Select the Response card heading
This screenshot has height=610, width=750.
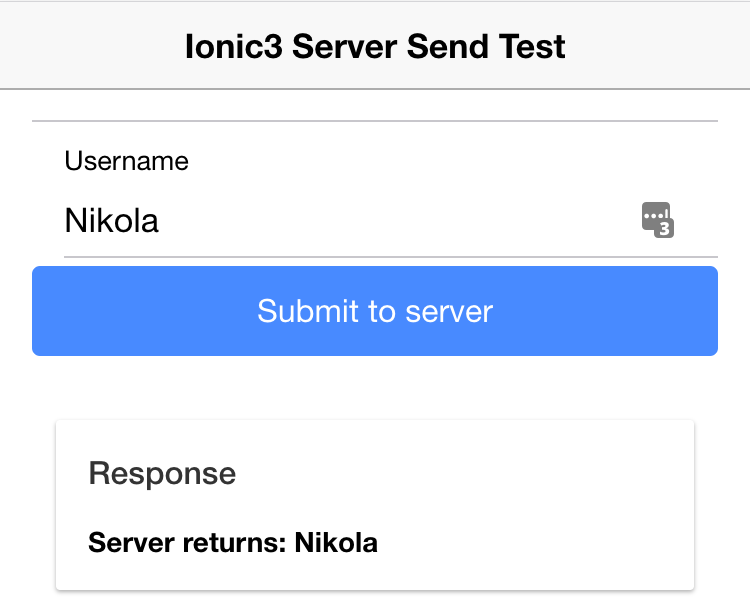(x=162, y=473)
